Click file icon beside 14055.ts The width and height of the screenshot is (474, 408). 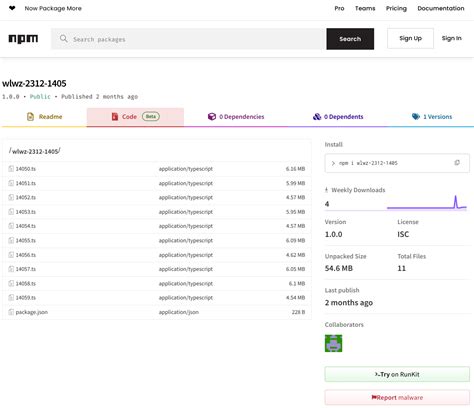coord(11,240)
